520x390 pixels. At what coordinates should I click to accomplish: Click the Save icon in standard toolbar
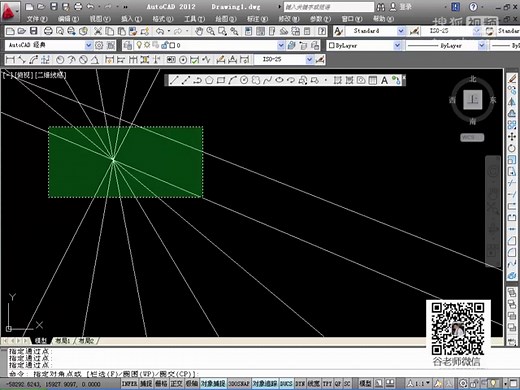click(x=34, y=32)
